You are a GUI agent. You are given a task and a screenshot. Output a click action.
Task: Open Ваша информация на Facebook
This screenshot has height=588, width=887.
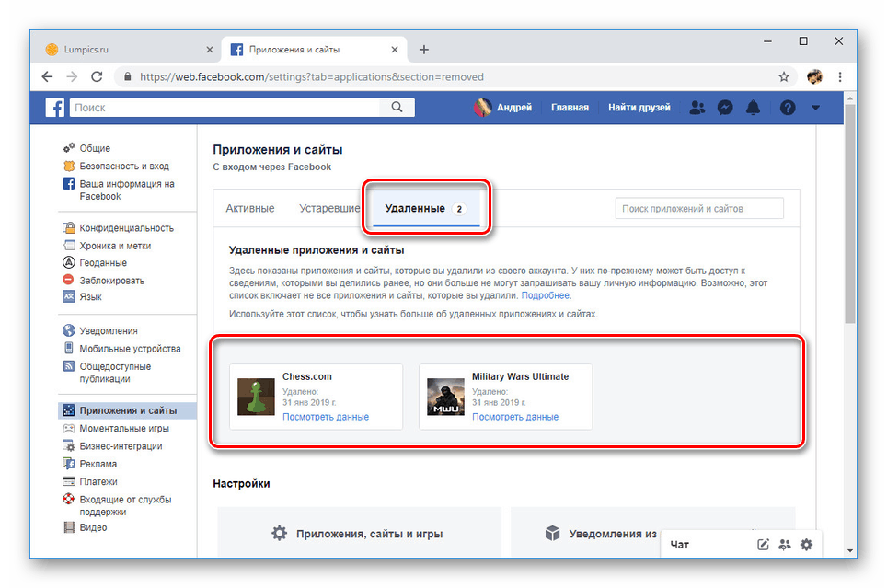pyautogui.click(x=127, y=190)
